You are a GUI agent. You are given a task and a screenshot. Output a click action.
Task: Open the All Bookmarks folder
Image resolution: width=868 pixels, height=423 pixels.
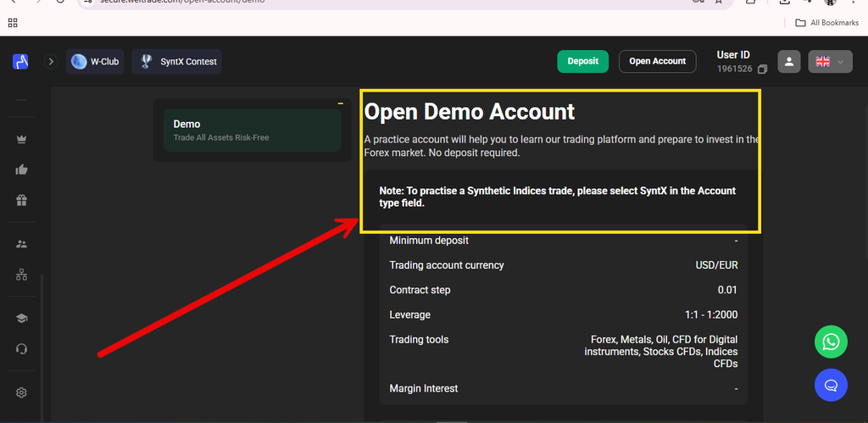827,23
